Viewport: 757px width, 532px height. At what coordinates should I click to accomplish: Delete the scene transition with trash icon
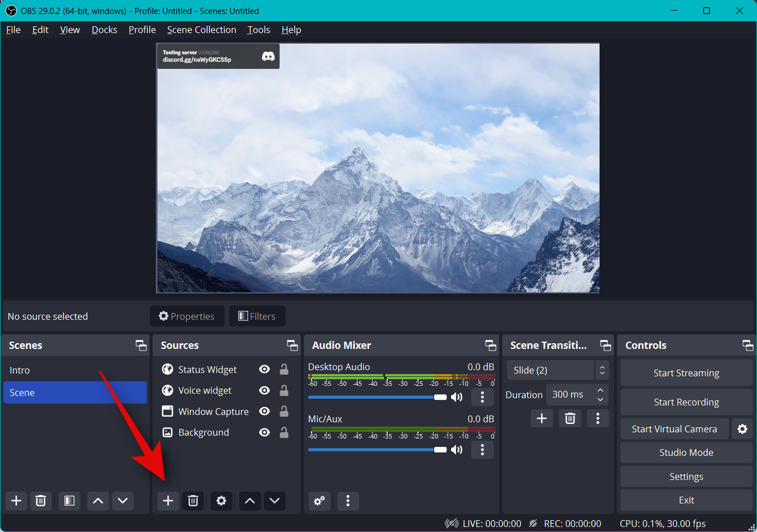pos(570,418)
